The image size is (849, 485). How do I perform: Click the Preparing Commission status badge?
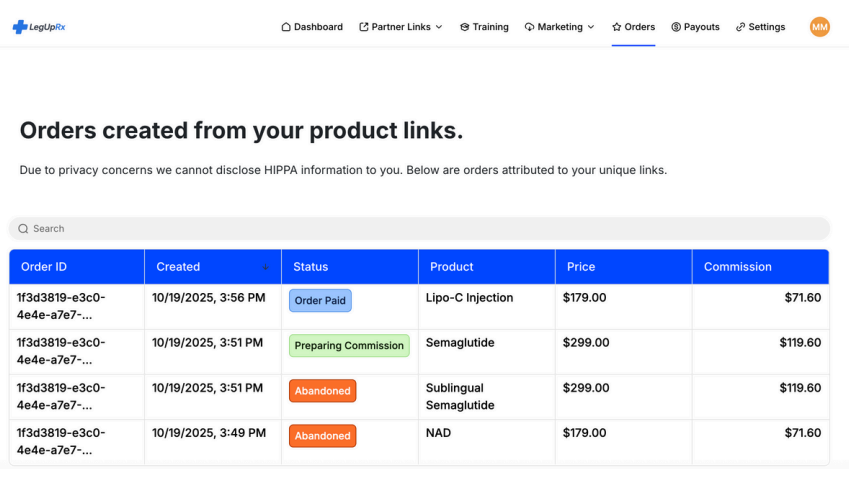click(x=349, y=346)
